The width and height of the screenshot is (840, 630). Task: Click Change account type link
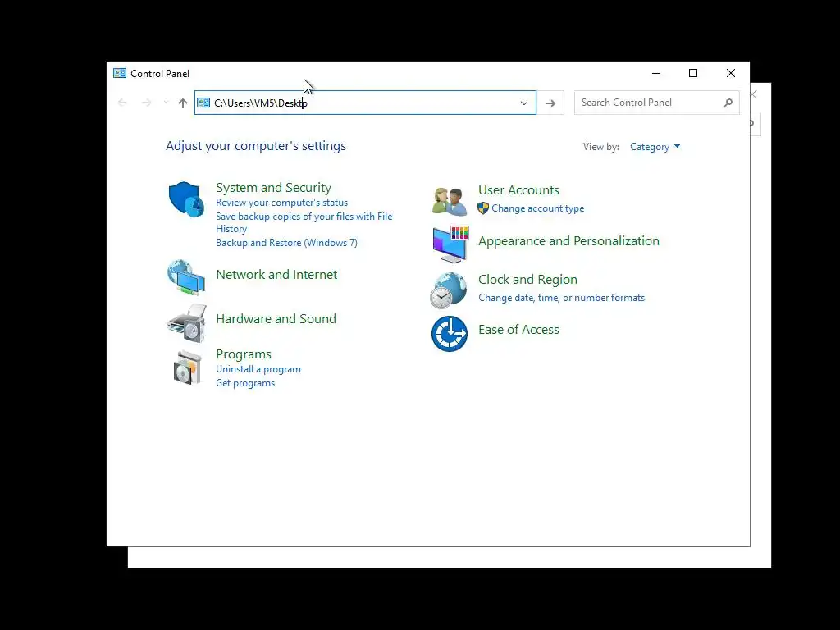(538, 208)
